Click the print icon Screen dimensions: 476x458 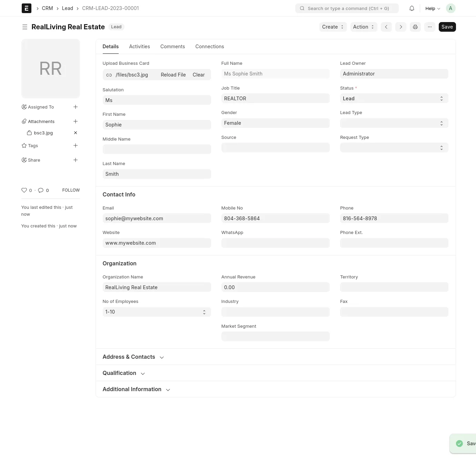coord(415,27)
